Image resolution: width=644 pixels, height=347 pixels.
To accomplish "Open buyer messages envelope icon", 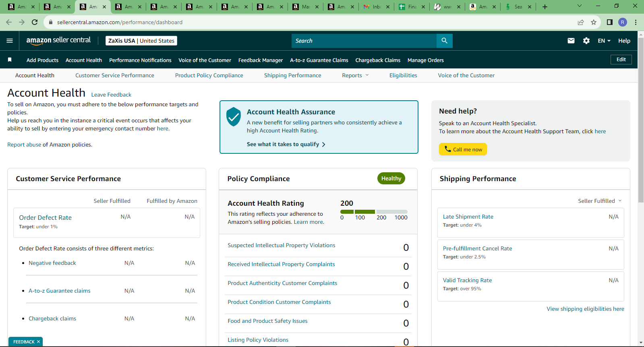I will pyautogui.click(x=571, y=41).
